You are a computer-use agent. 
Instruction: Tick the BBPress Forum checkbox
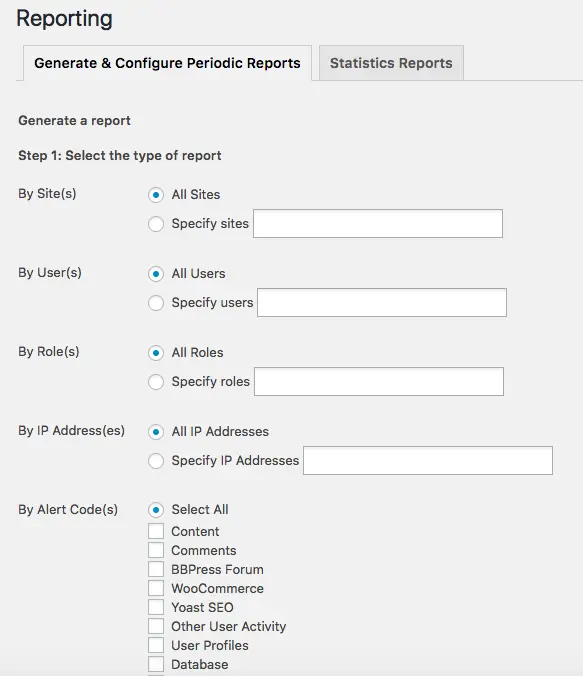click(x=156, y=569)
